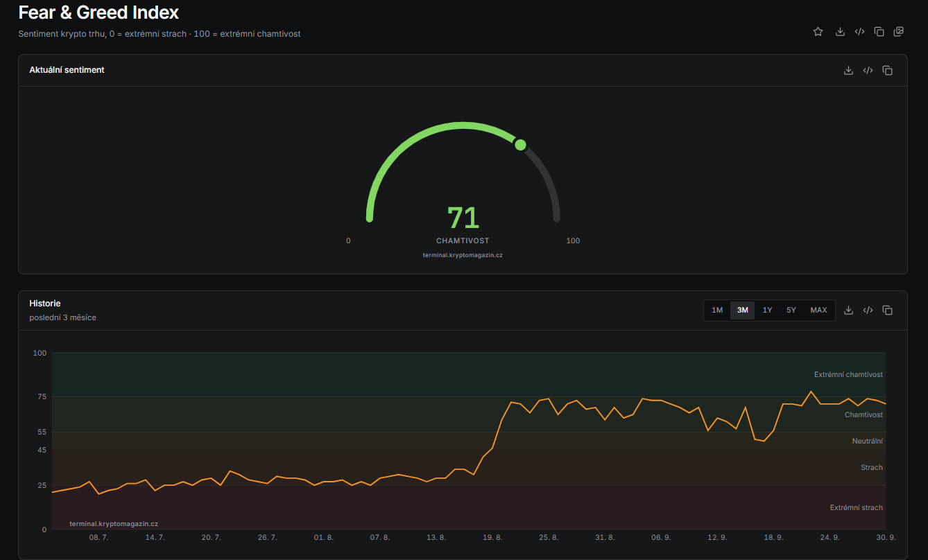Click the 'Extrémní chamtivost' zone label
This screenshot has height=560, width=928.
[x=848, y=374]
